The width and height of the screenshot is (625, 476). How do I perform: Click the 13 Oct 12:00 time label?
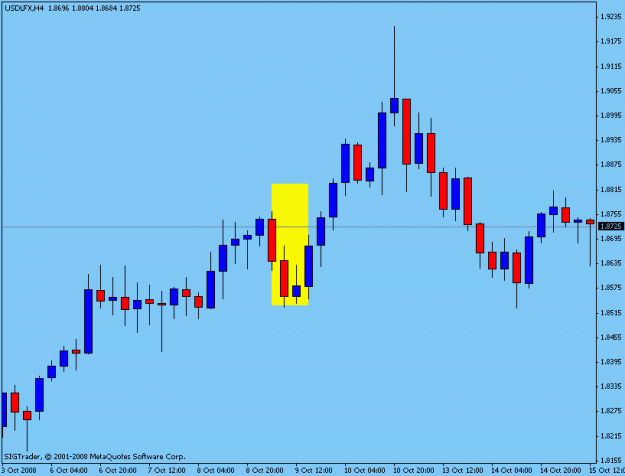(463, 470)
